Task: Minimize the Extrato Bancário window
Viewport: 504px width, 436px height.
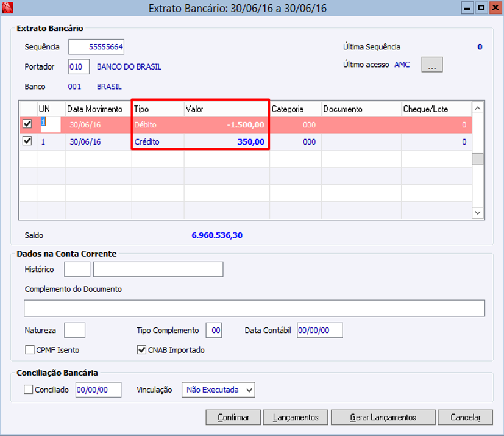Action: click(x=467, y=8)
